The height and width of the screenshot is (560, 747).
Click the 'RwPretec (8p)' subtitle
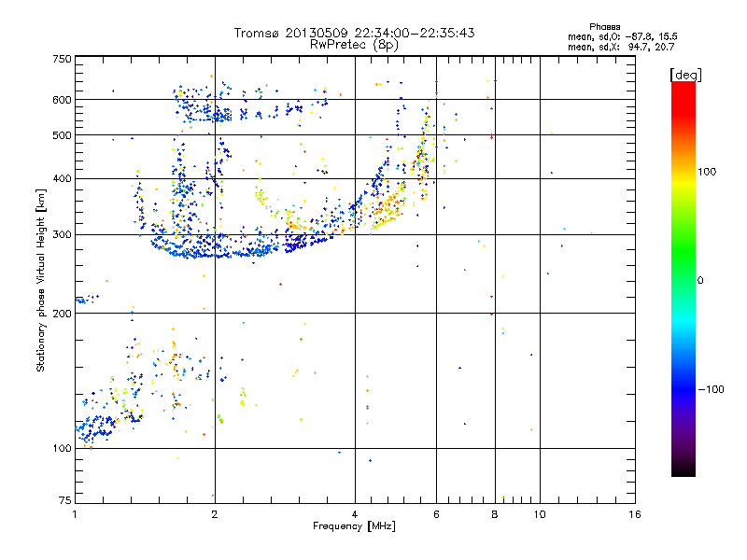[354, 45]
